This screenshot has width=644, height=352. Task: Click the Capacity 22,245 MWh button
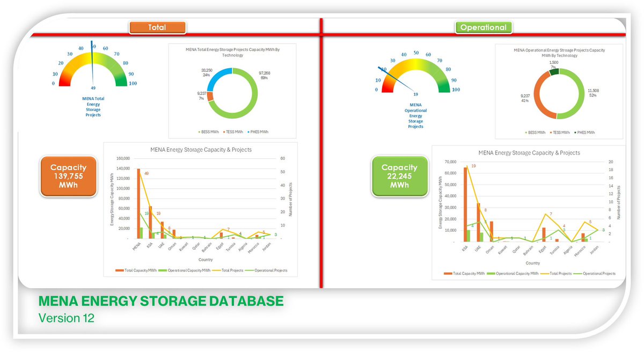click(399, 176)
